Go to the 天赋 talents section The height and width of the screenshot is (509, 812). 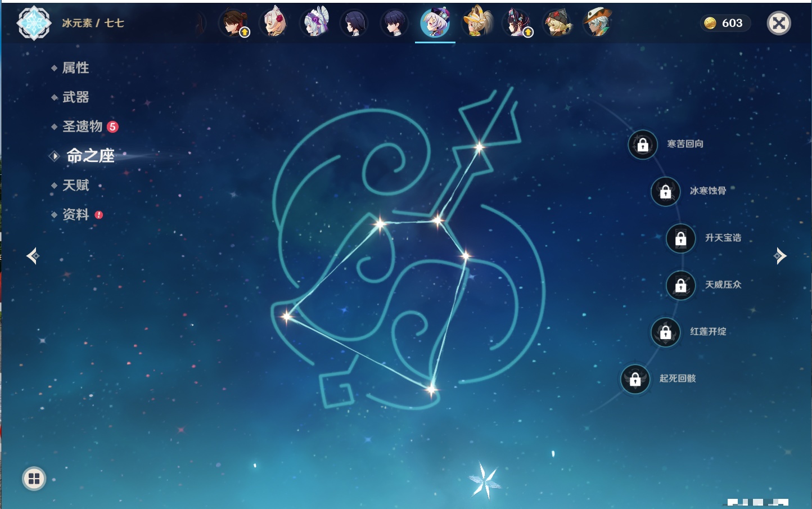pos(75,185)
